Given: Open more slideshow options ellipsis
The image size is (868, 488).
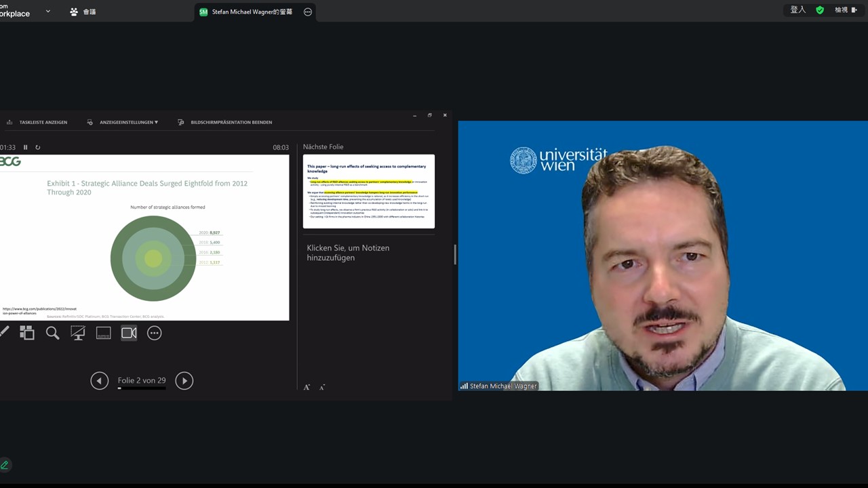Looking at the screenshot, I should [155, 333].
